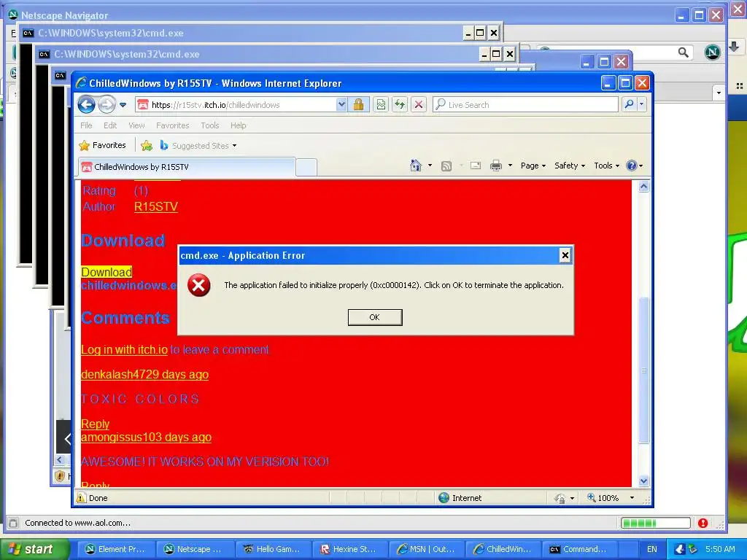Image resolution: width=747 pixels, height=560 pixels.
Task: Click the Home icon in command bar
Action: (x=415, y=166)
